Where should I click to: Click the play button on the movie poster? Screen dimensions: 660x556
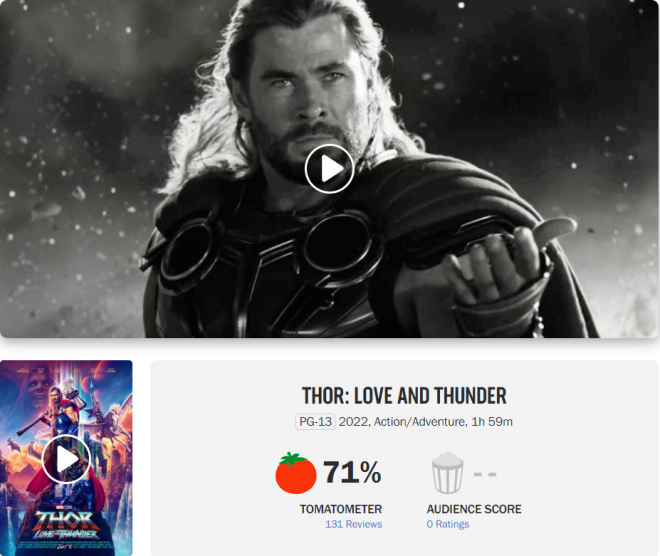[66, 459]
